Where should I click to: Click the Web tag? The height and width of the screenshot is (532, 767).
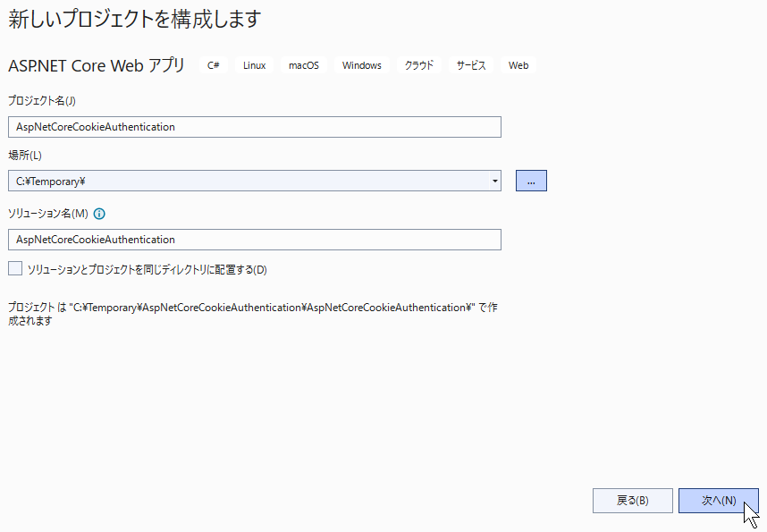tap(518, 65)
